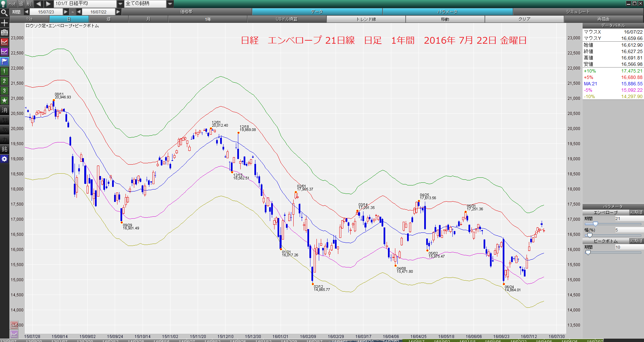Click the クリア button
Screen dimensions: 644x342
524,19
